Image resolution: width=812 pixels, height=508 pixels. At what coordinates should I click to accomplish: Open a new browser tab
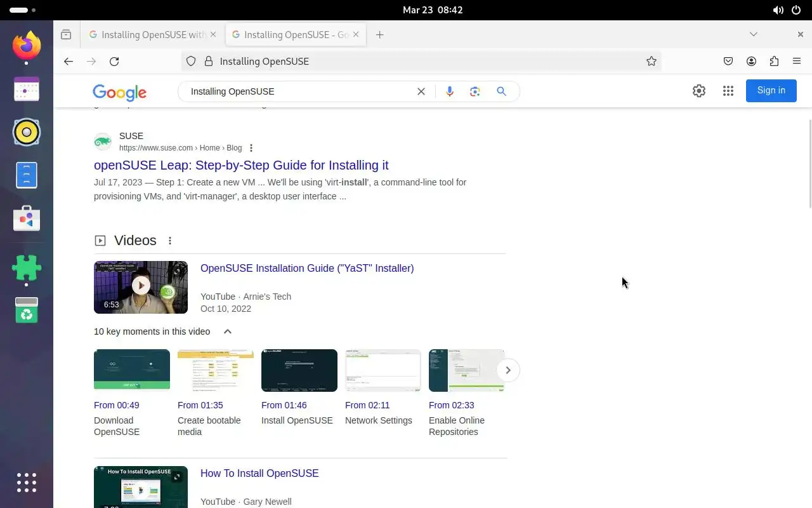pos(379,35)
